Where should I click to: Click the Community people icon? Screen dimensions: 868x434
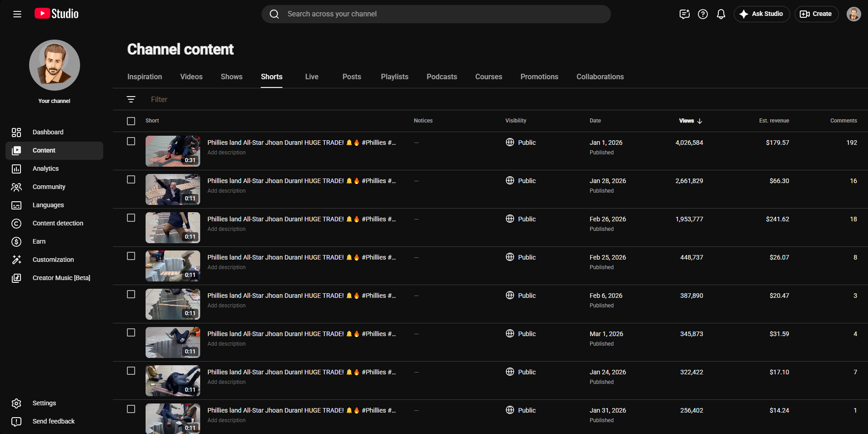point(16,187)
